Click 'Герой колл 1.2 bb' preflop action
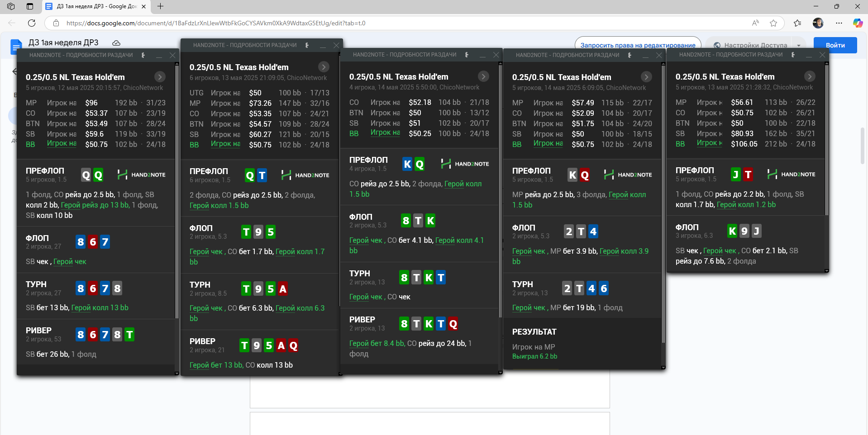The width and height of the screenshot is (868, 435). (746, 204)
